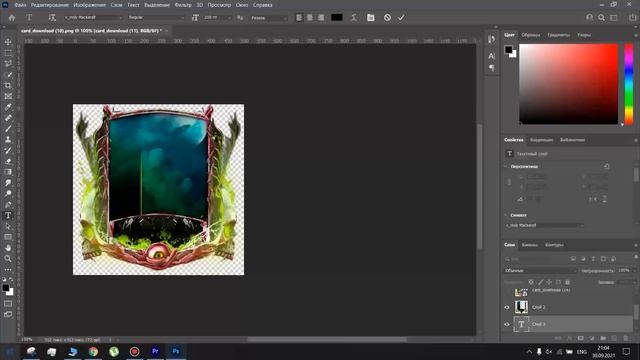The height and width of the screenshot is (360, 640).
Task: Click the Home icon in options bar
Action: point(12,18)
